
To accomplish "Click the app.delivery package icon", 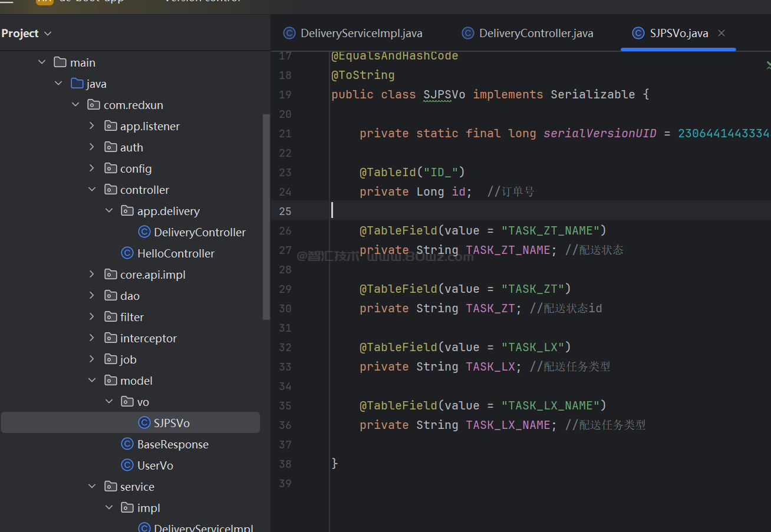I will click(x=127, y=211).
